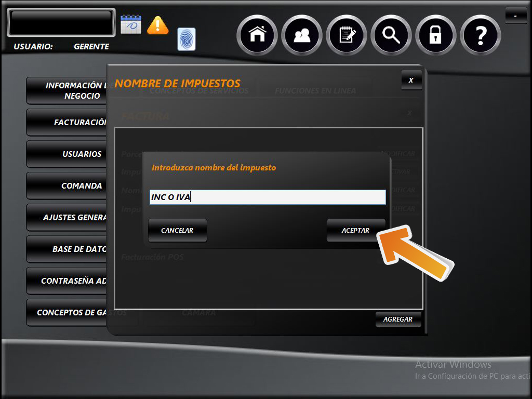The image size is (532, 399).
Task: Open BASE DE DATOS menu item
Action: (66, 249)
